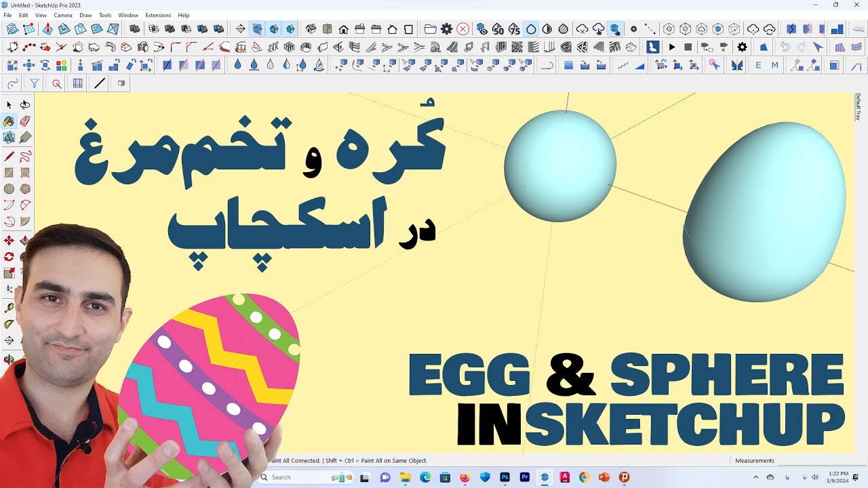The height and width of the screenshot is (488, 868).
Task: Select the Rectangle tool
Action: click(x=9, y=173)
